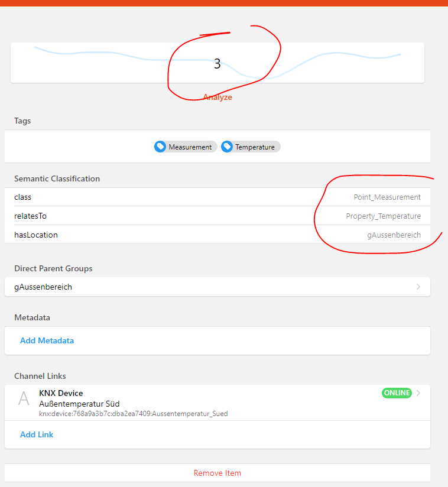The width and height of the screenshot is (448, 487).
Task: Click Remove Item
Action: tap(217, 473)
